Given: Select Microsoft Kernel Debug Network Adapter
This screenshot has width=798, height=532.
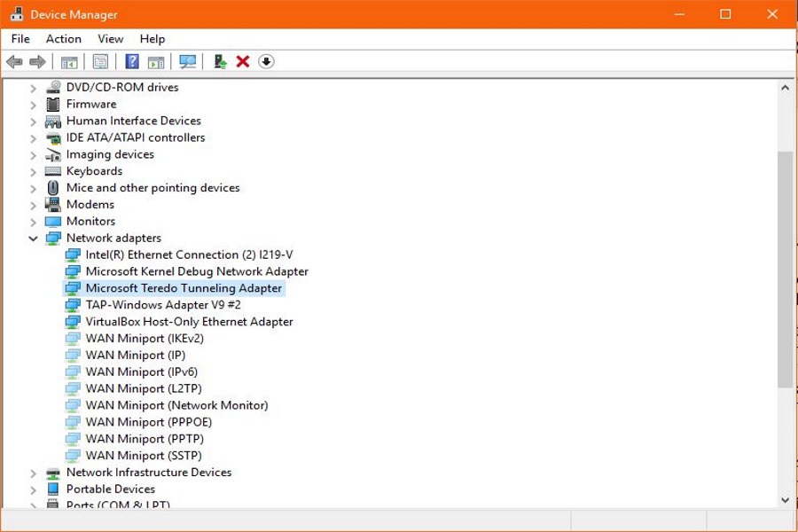Looking at the screenshot, I should 197,271.
